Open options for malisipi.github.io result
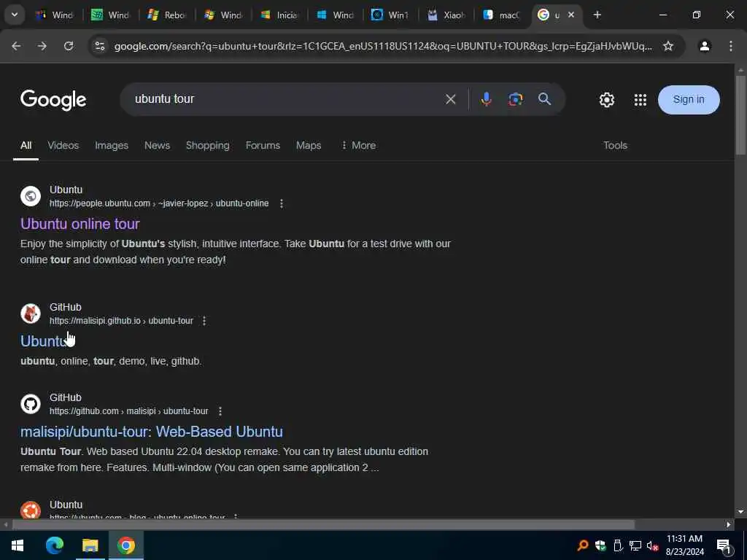747x560 pixels. 204,321
